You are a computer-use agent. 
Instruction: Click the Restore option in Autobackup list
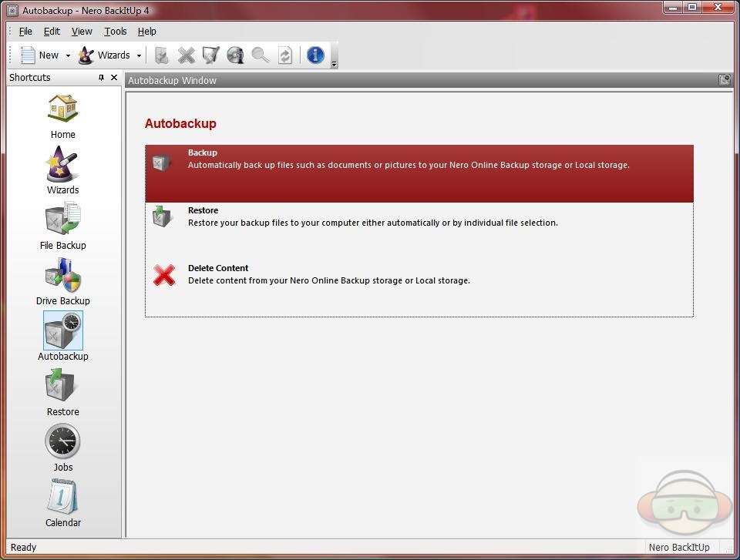pyautogui.click(x=203, y=211)
